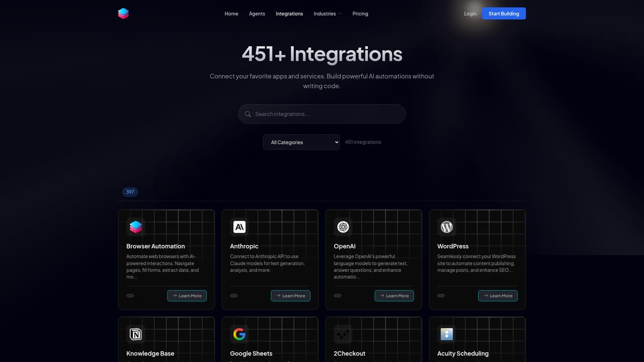The image size is (644, 362).
Task: Click the 2Checkout card title
Action: [x=350, y=353]
